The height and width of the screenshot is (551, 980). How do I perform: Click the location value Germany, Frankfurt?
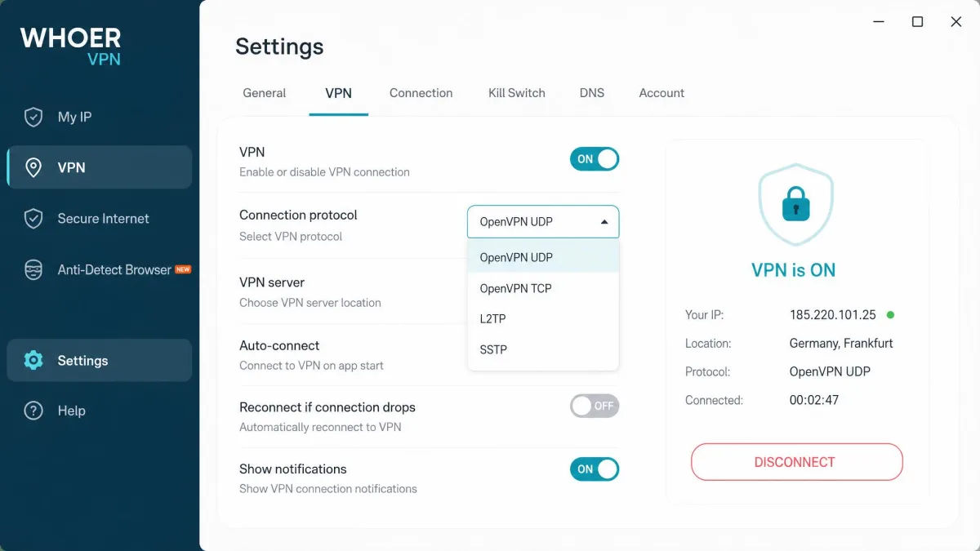(x=841, y=344)
